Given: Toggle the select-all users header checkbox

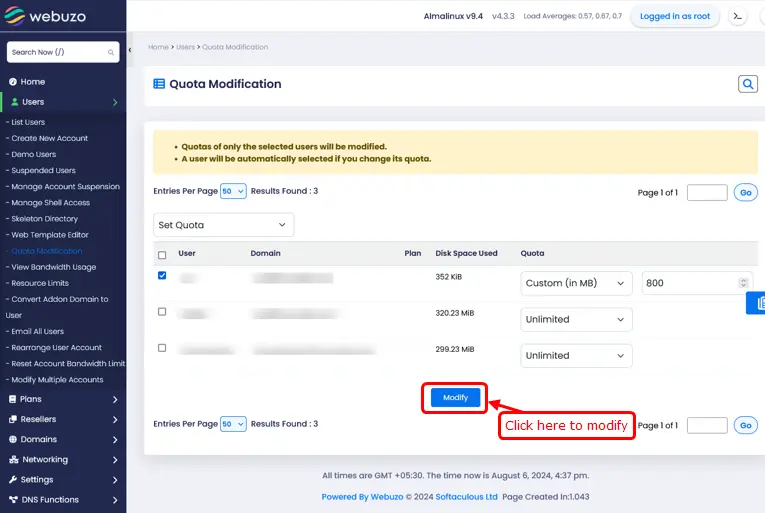Looking at the screenshot, I should 162,255.
